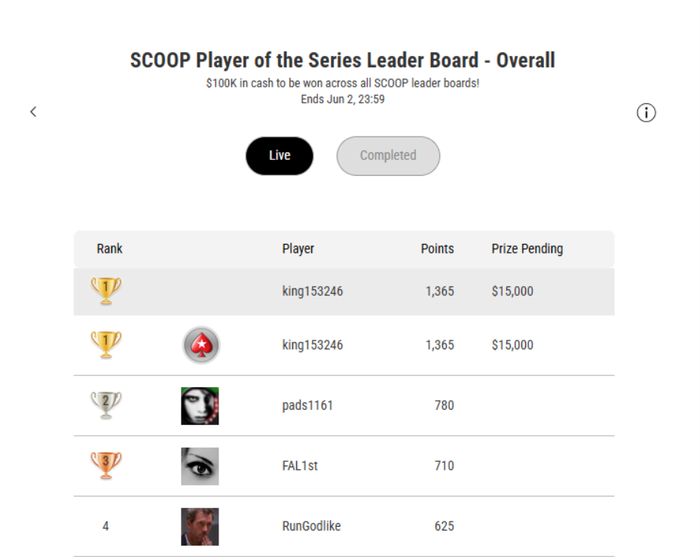Open FAL1st's eye avatar picture
Screen dimensions: 700x557
(x=200, y=466)
